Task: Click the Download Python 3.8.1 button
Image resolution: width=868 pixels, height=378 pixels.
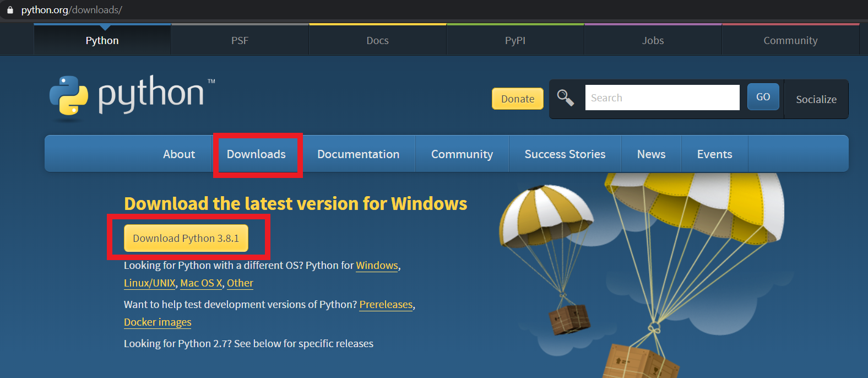Action: pos(186,238)
